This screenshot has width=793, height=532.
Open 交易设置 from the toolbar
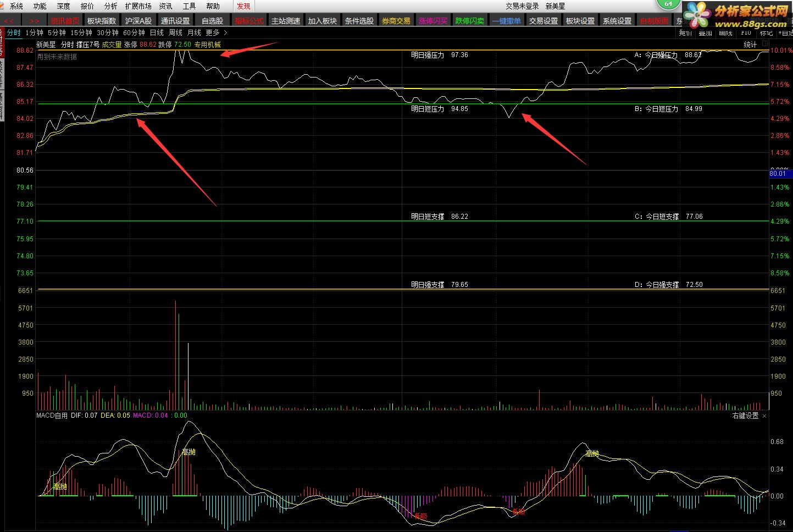click(544, 21)
